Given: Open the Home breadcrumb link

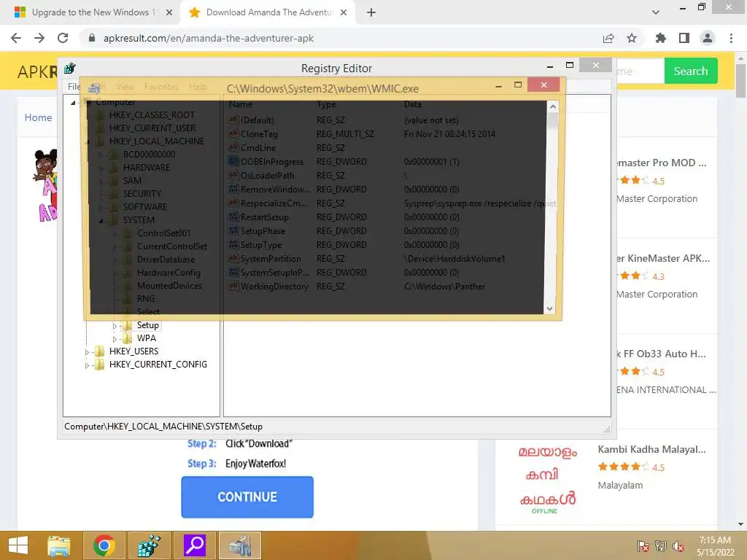Looking at the screenshot, I should [x=38, y=117].
